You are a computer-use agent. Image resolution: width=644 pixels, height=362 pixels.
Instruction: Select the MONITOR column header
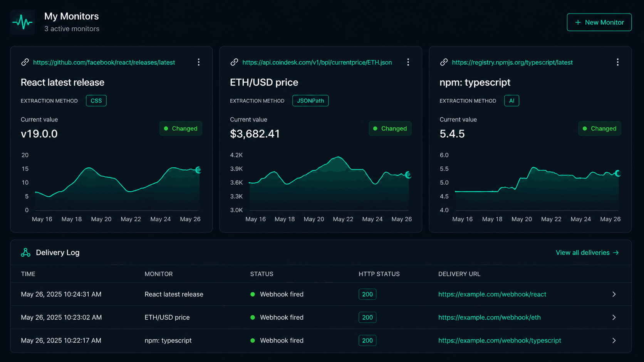[159, 274]
